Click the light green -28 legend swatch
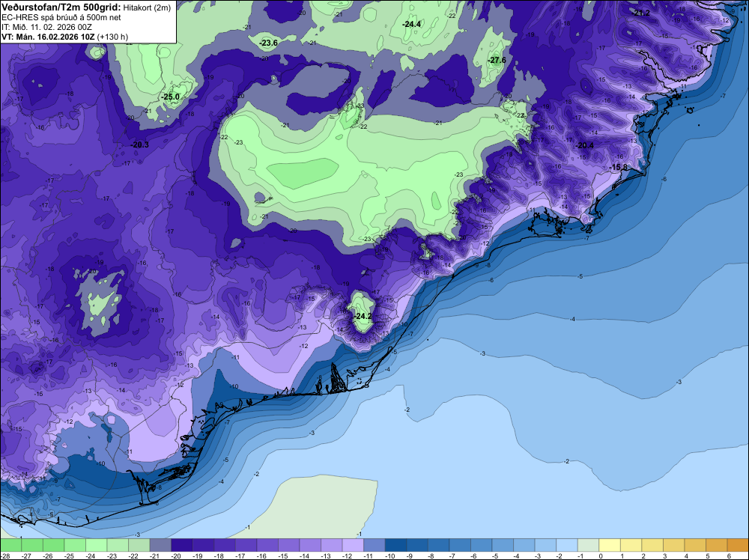Screen dimensions: 749x560 click(10, 545)
